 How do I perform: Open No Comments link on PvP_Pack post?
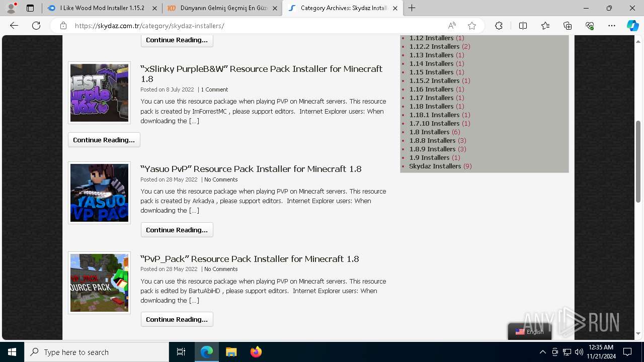tap(221, 269)
